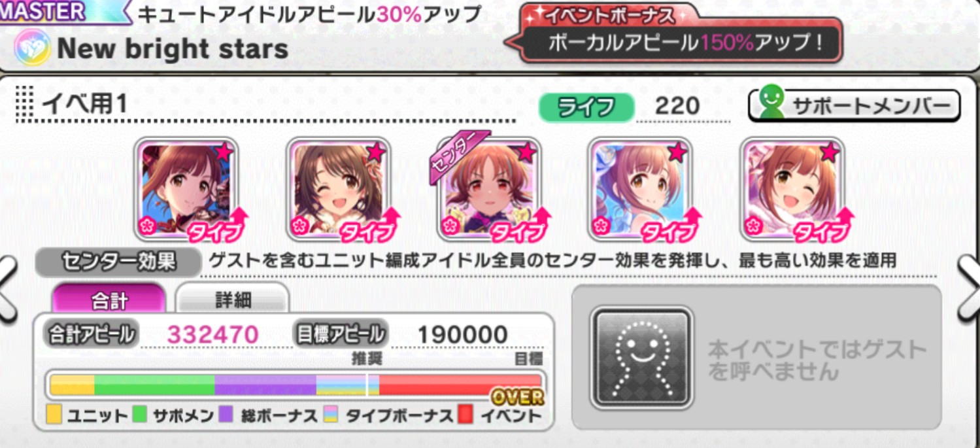Select the 合計 total tab
This screenshot has width=980, height=448.
click(x=109, y=300)
